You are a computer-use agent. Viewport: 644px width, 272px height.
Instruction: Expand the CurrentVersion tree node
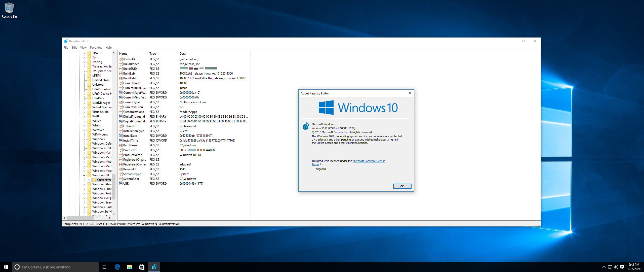pos(89,180)
